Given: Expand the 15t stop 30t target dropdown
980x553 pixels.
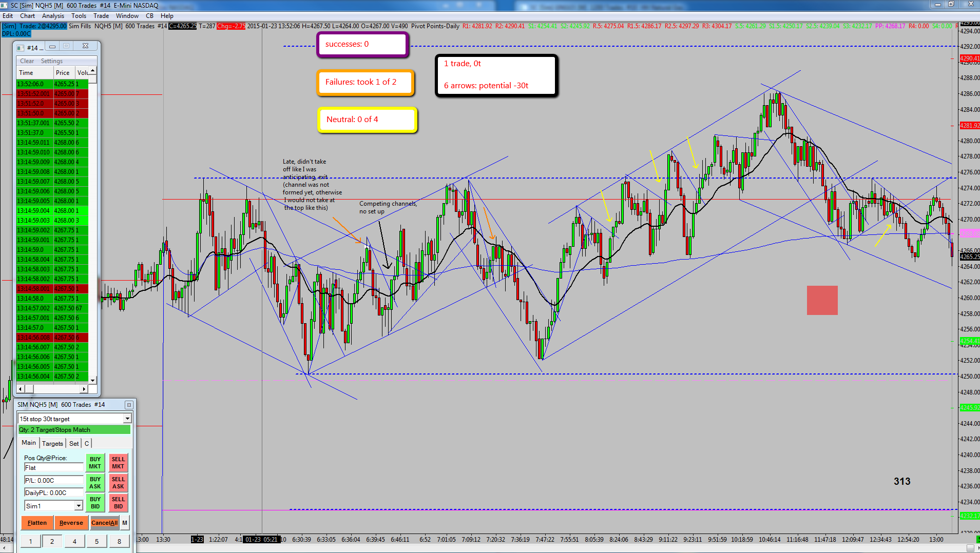Looking at the screenshot, I should (x=127, y=419).
